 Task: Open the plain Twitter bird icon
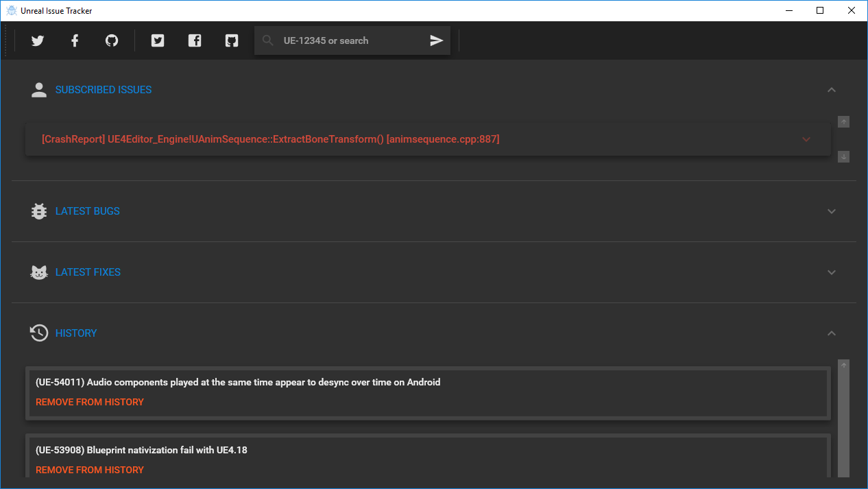tap(38, 40)
